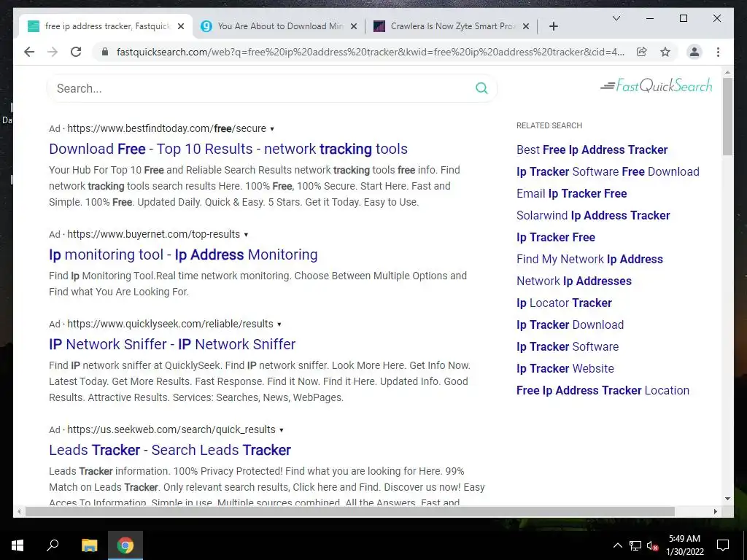Image resolution: width=747 pixels, height=560 pixels.
Task: Click 'Ip Tracker Software' related search
Action: click(568, 346)
